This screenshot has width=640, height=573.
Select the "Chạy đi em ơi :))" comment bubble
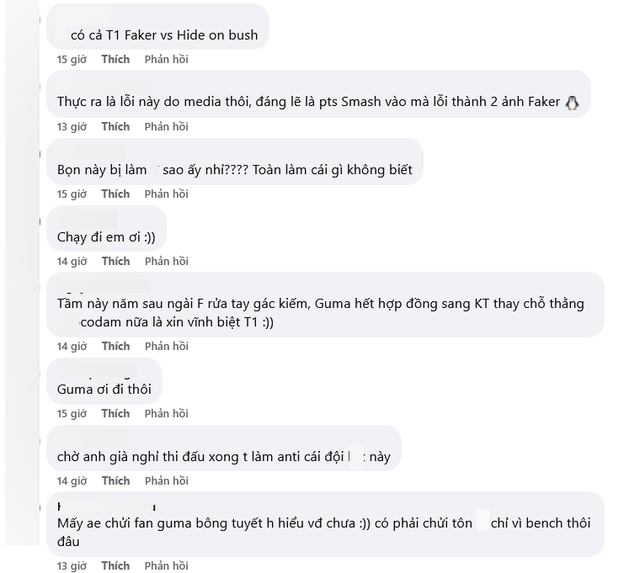pyautogui.click(x=107, y=236)
